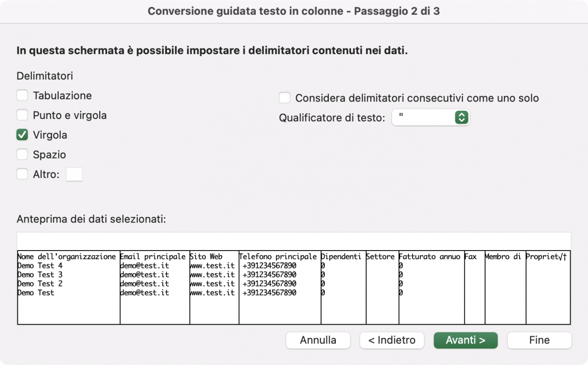Click the Annulla button

[x=318, y=340]
